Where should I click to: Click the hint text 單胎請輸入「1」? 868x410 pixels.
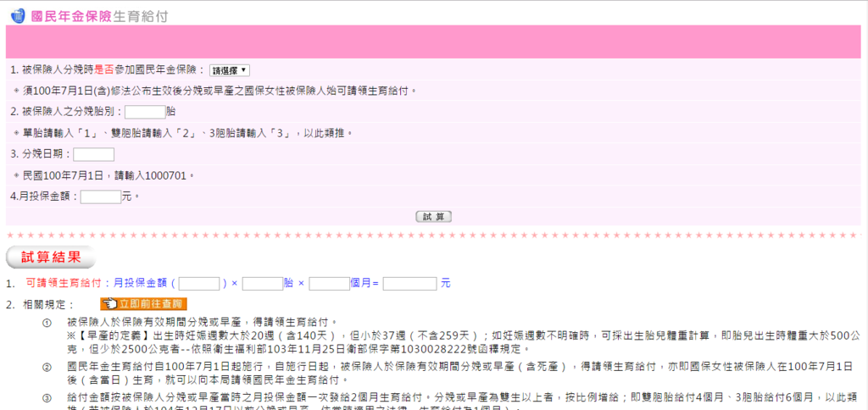coord(60,133)
